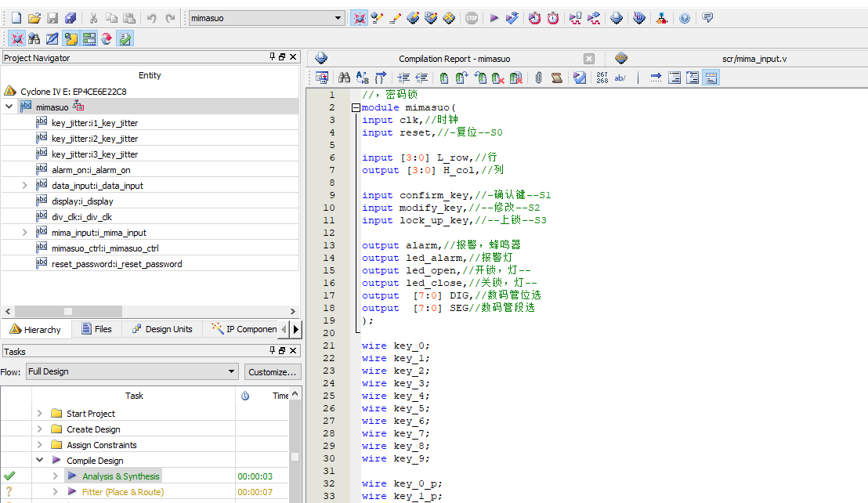Select the scr/mima_input.v editor tab

coord(754,59)
